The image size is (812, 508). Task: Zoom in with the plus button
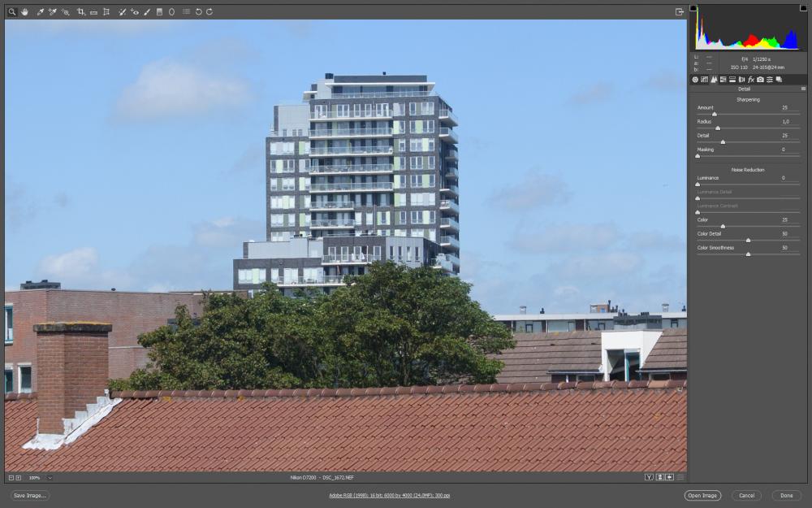point(19,477)
